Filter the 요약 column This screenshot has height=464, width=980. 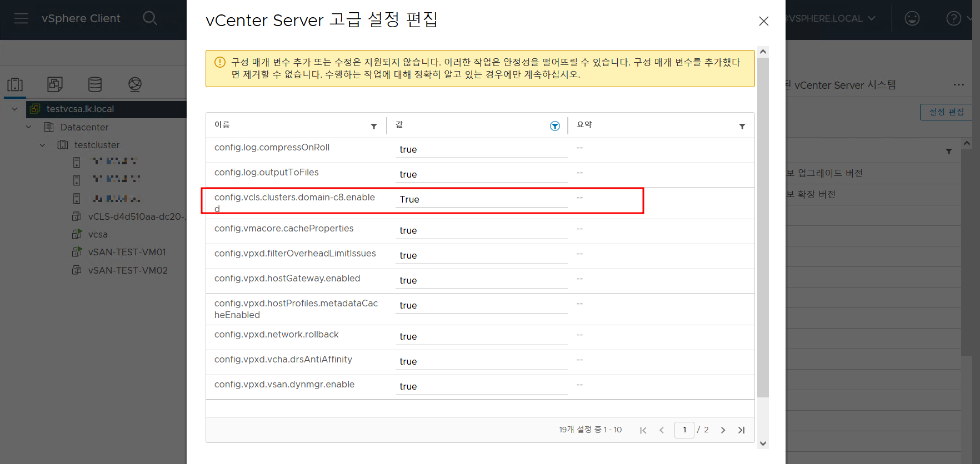pos(742,127)
